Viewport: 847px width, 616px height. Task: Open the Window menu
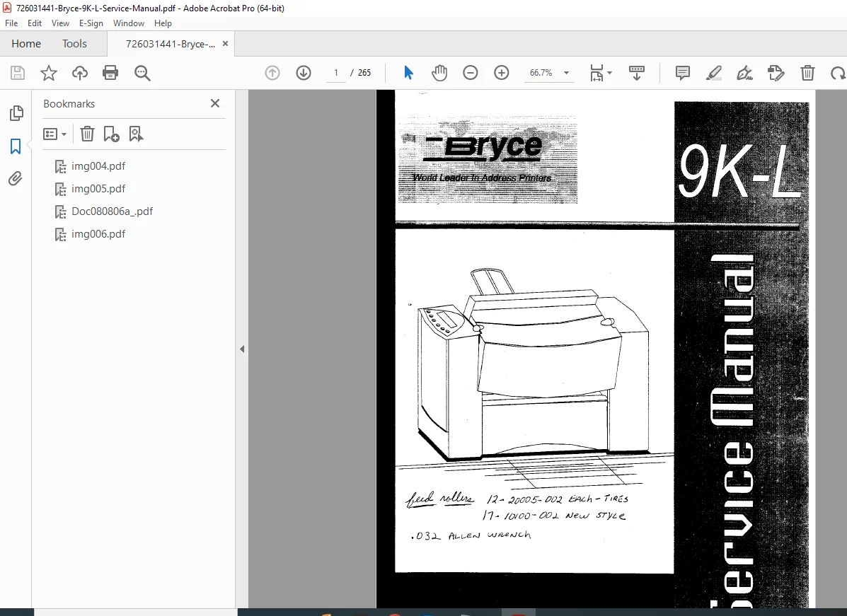click(129, 23)
